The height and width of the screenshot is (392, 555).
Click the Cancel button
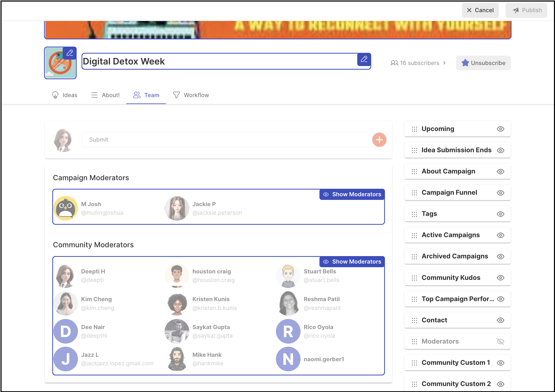tap(480, 10)
